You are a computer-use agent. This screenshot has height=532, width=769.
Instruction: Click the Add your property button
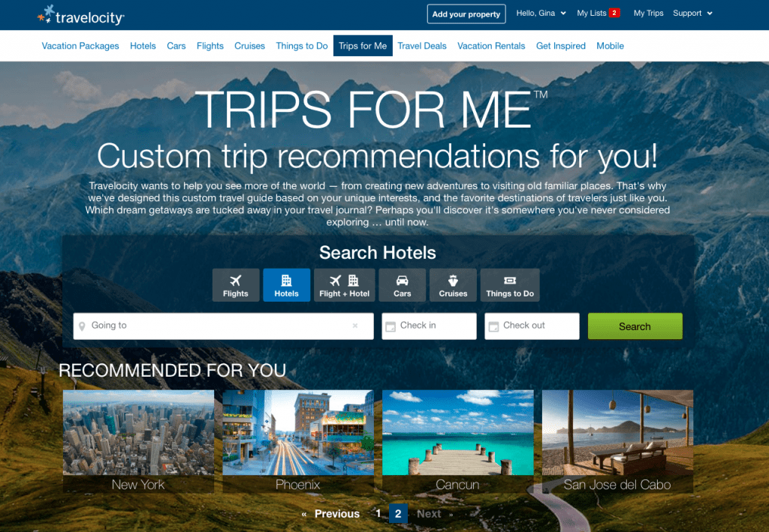click(466, 14)
